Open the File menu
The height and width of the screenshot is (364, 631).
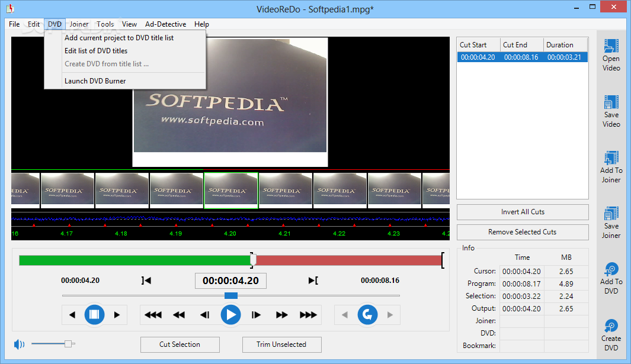click(x=14, y=24)
